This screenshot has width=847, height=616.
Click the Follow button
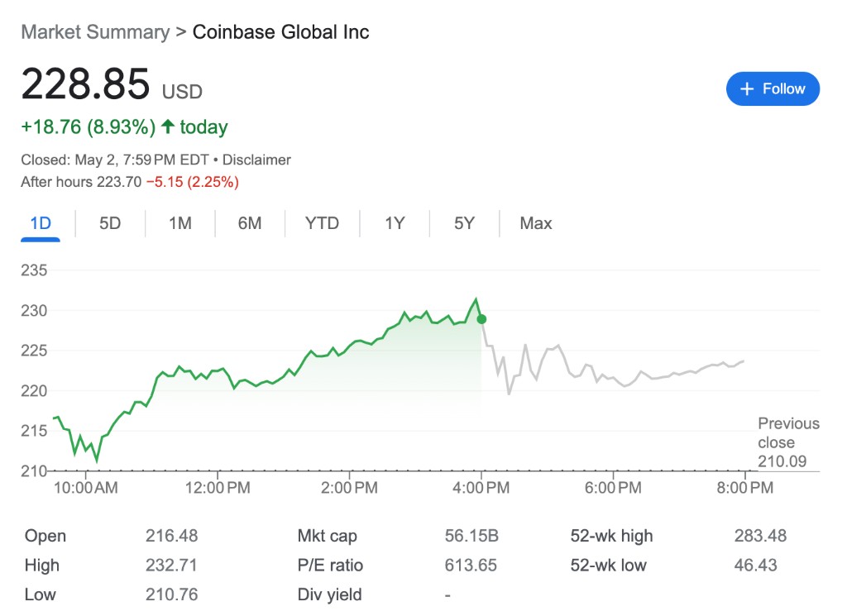[772, 89]
